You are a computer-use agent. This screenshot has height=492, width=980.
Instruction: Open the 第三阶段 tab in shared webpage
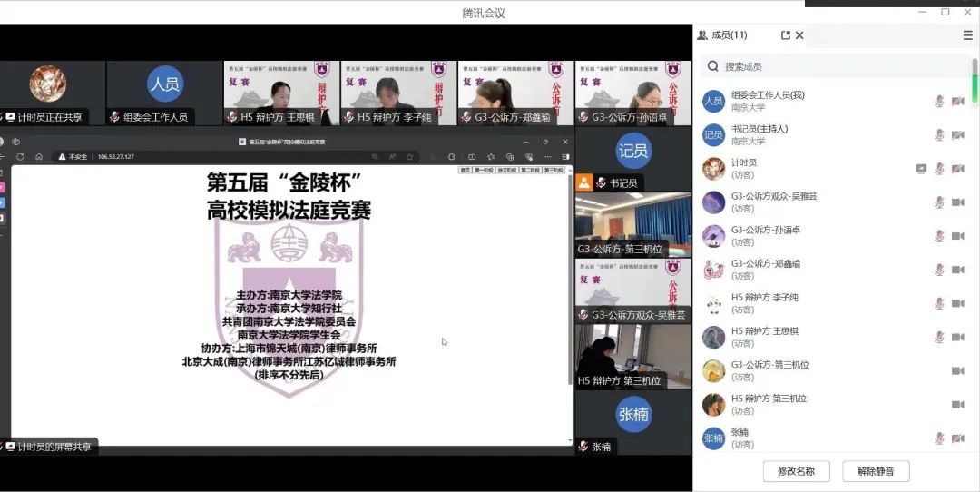[x=554, y=170]
